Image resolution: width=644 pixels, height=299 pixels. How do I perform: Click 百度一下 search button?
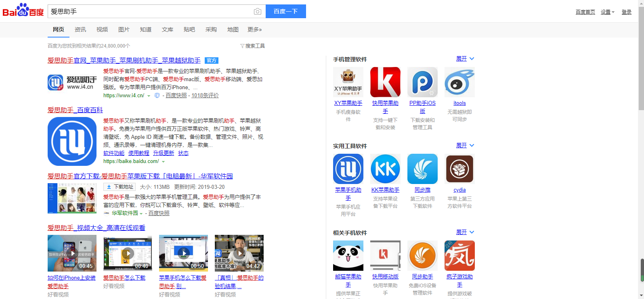286,11
